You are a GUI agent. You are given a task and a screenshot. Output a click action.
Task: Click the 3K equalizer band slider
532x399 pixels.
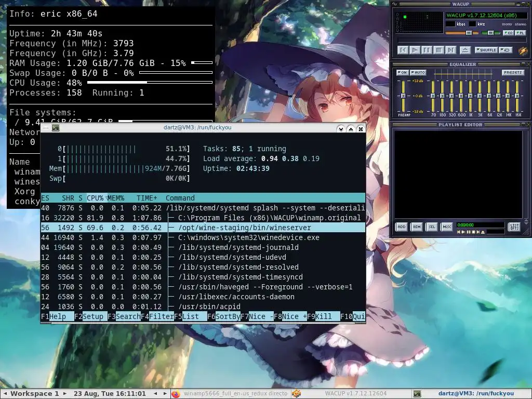[x=480, y=96]
